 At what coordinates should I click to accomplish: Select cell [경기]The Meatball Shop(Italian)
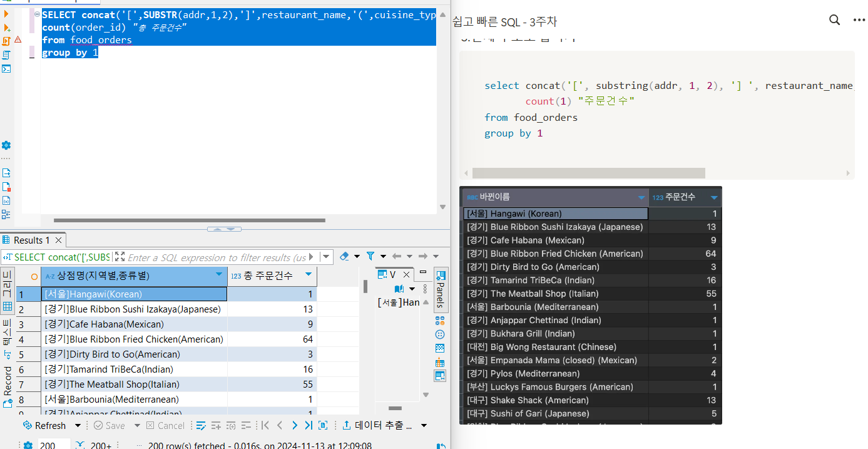[135, 384]
